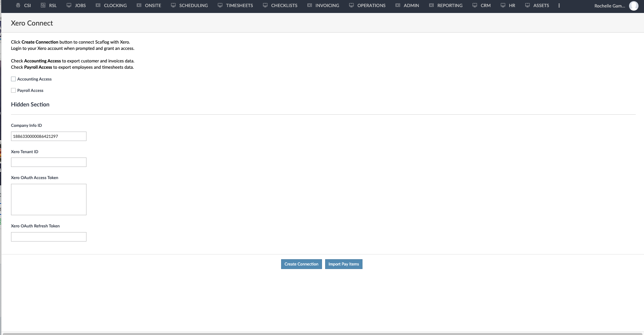The image size is (644, 335).
Task: Click the horizontal scrollbar at the bottom
Action: [x=322, y=334]
